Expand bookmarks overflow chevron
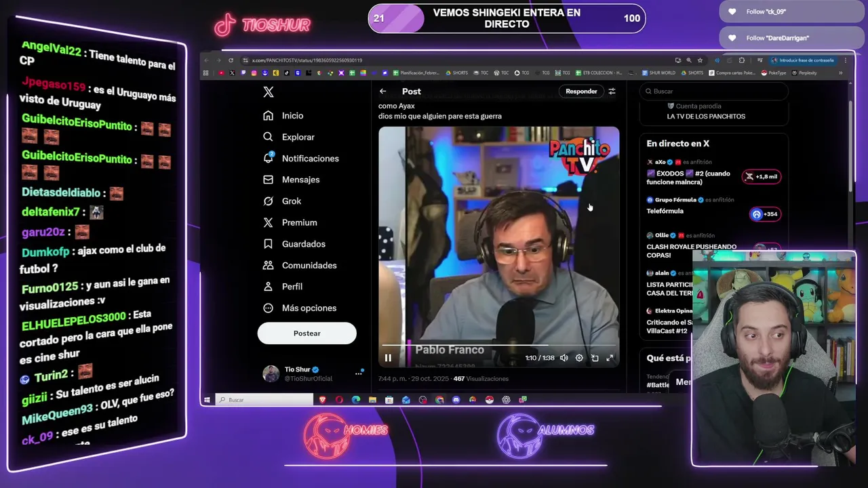Screen dimensions: 868x488 pyautogui.click(x=841, y=73)
